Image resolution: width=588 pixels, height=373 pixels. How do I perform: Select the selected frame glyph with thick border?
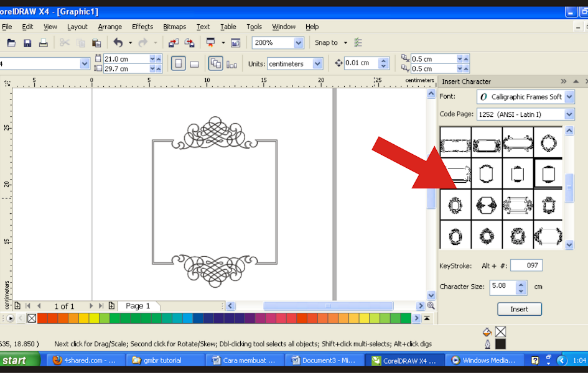tap(548, 173)
